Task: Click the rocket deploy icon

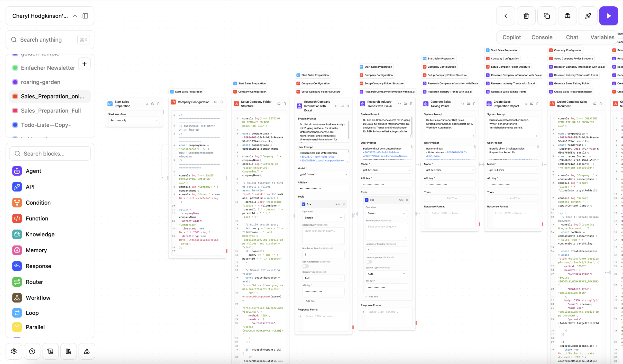Action: click(588, 16)
